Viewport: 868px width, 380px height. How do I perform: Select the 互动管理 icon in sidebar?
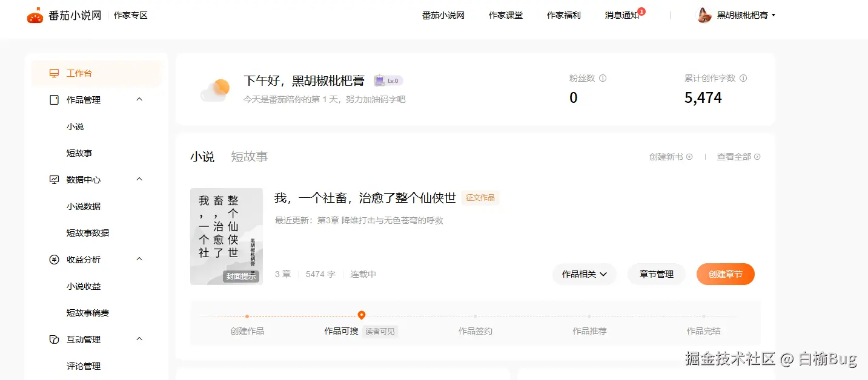coord(53,339)
